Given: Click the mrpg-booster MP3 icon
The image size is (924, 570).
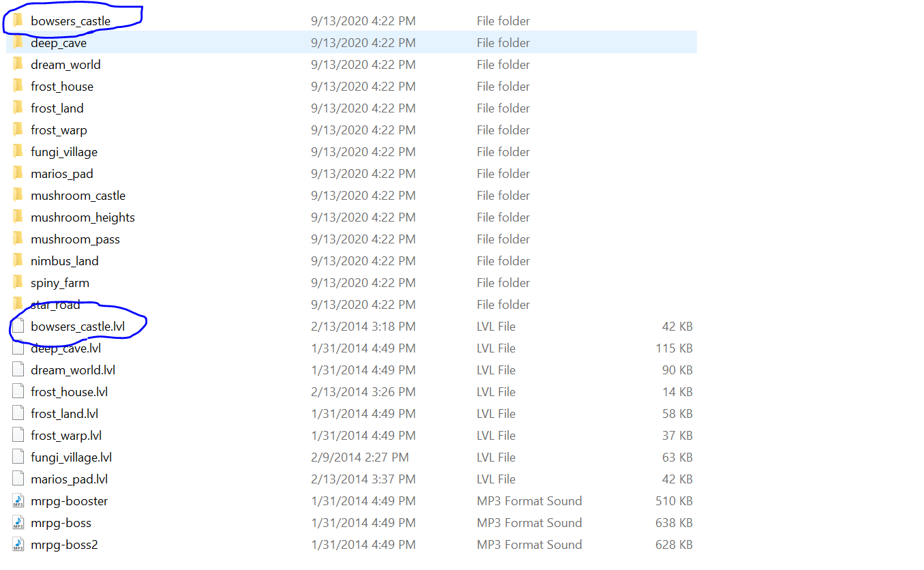Looking at the screenshot, I should [x=18, y=500].
